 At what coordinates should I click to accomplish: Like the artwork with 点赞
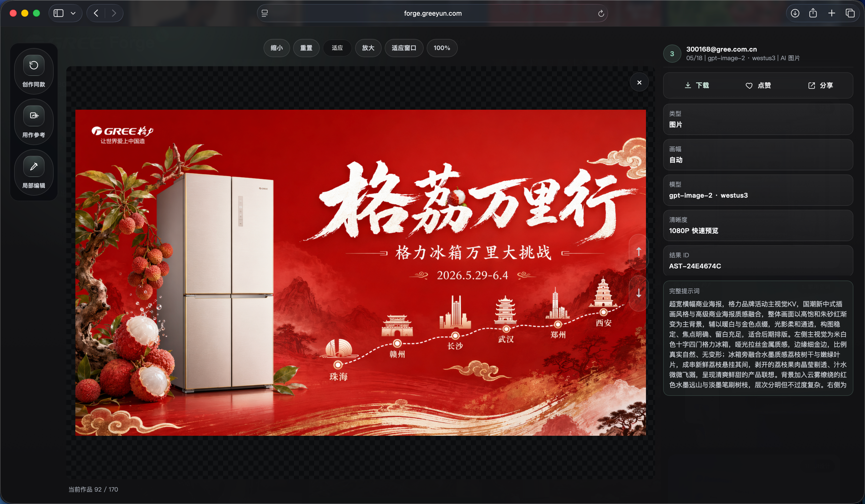point(758,85)
